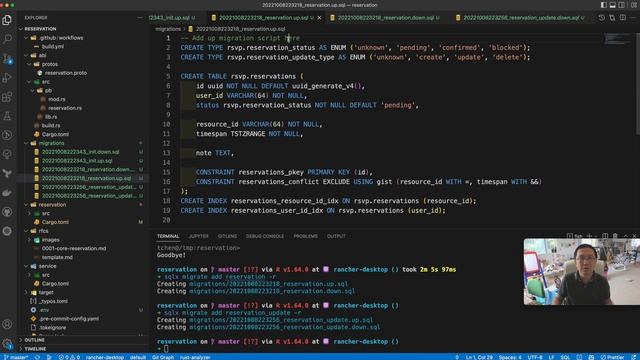Viewport: 640px width, 360px height.
Task: Collapse the migrations folder
Action: point(51,143)
